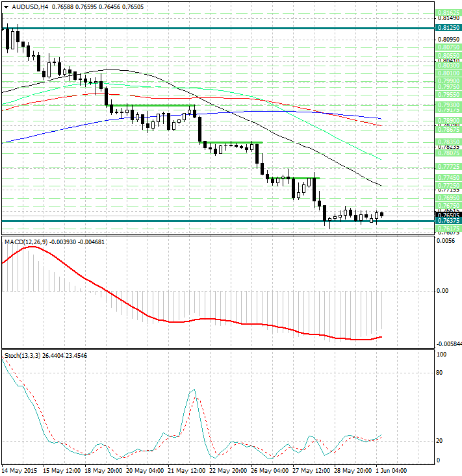
Task: Click the Stochastic scale value 80
Action: coord(439,373)
